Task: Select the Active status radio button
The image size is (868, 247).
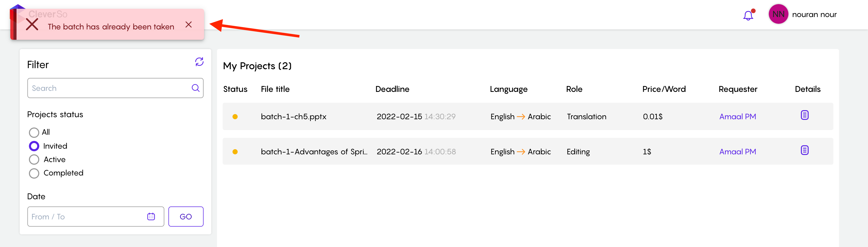Action: tap(34, 160)
